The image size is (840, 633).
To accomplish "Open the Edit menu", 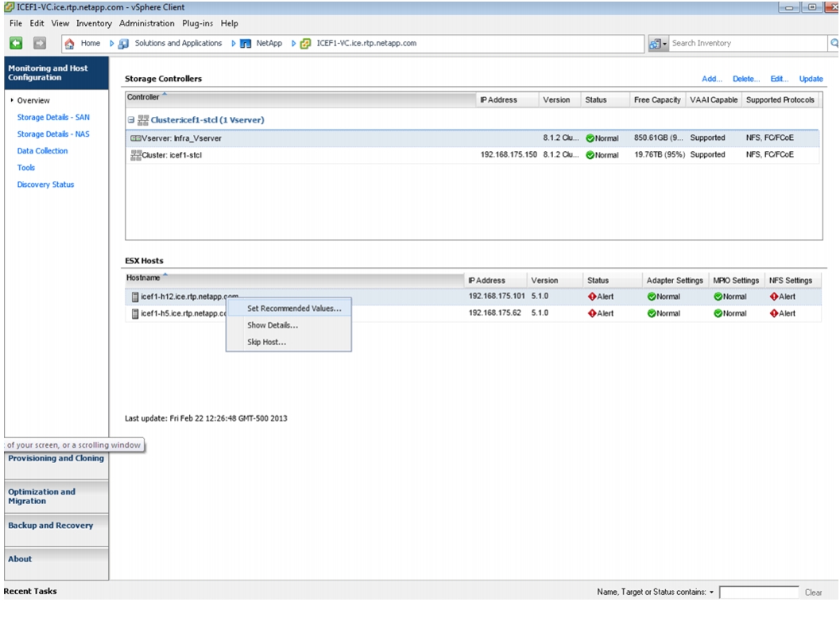I will pos(37,24).
